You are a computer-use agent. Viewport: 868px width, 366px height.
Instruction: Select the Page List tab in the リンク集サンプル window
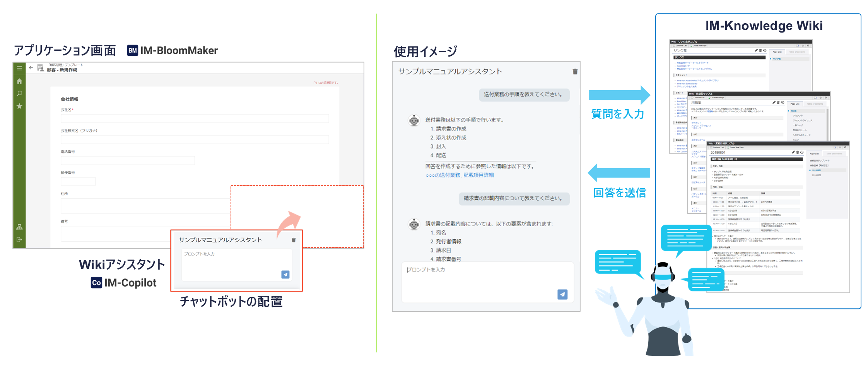(777, 52)
